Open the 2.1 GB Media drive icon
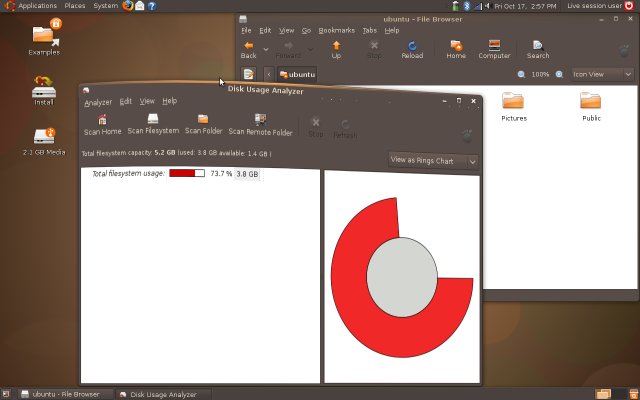 click(x=44, y=142)
